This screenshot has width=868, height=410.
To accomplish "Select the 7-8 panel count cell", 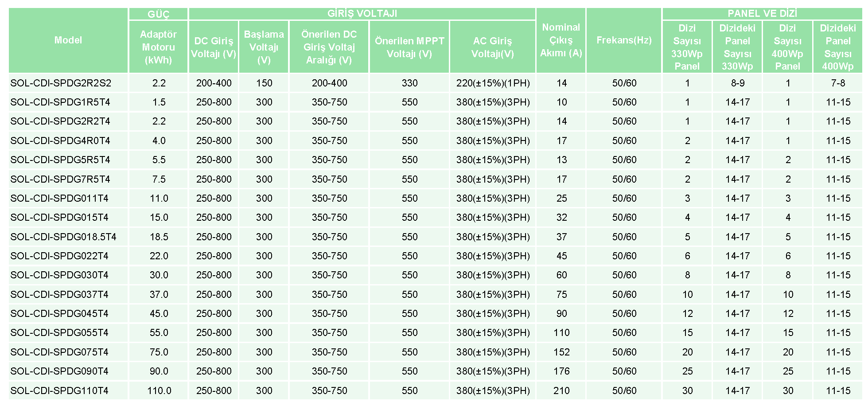I will coord(838,83).
